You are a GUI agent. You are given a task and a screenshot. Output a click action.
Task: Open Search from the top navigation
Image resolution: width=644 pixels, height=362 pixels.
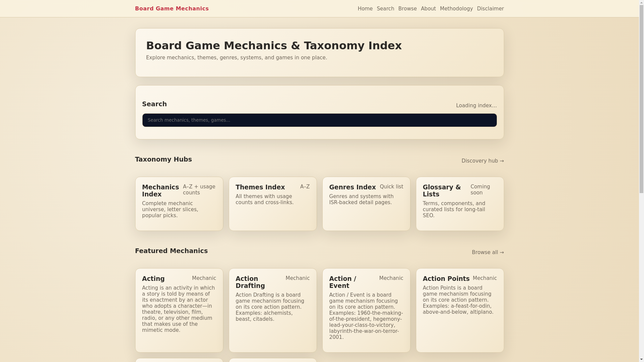click(385, 9)
